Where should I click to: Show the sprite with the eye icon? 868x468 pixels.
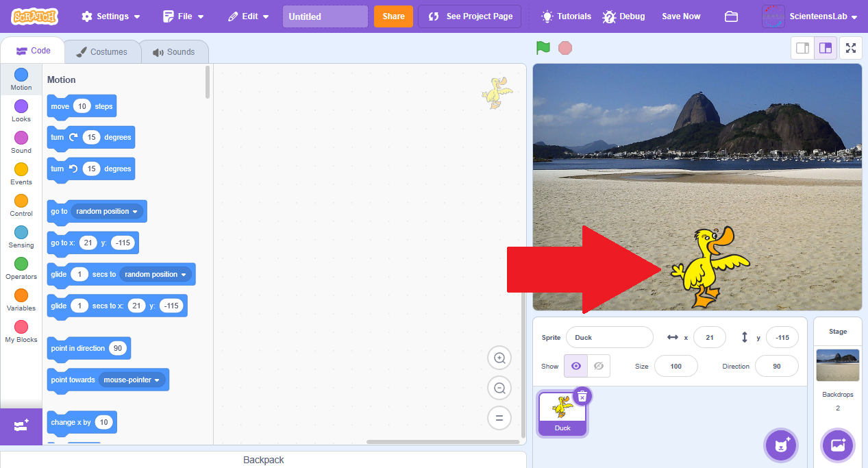pyautogui.click(x=575, y=366)
